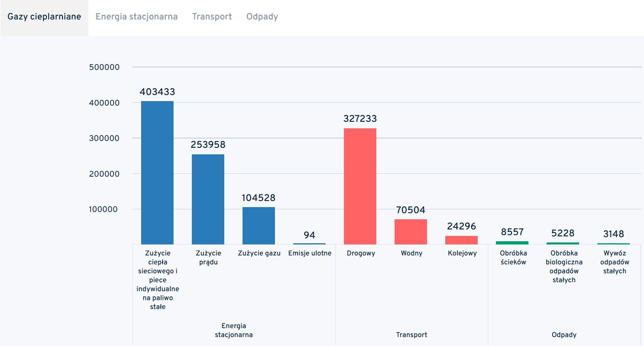Open the Transport tab
Viewport: 644px width, 346px height.
212,17
